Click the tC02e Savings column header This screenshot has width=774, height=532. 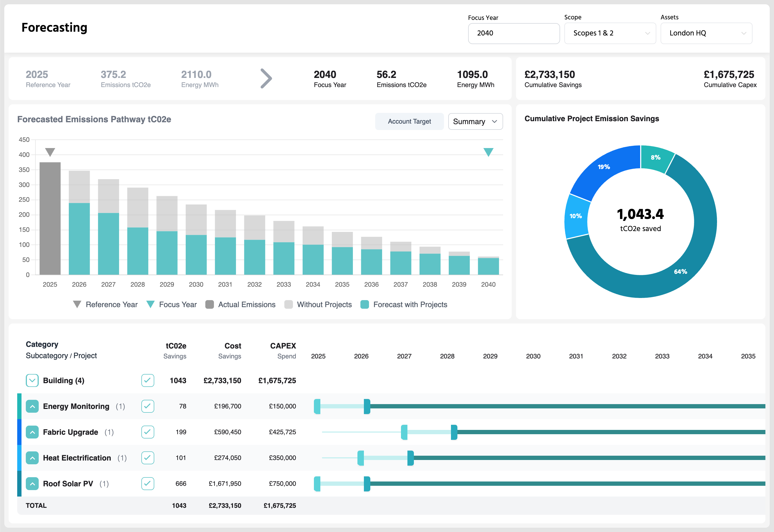(175, 351)
